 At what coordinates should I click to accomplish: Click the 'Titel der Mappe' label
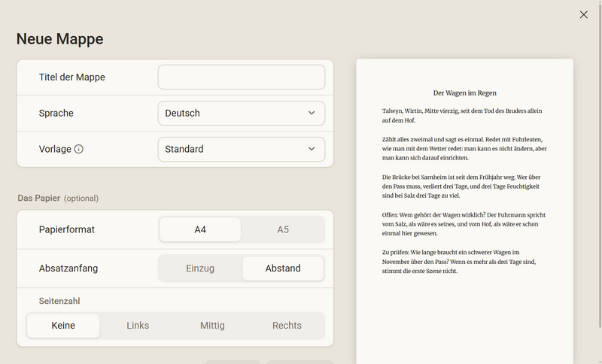coord(71,77)
